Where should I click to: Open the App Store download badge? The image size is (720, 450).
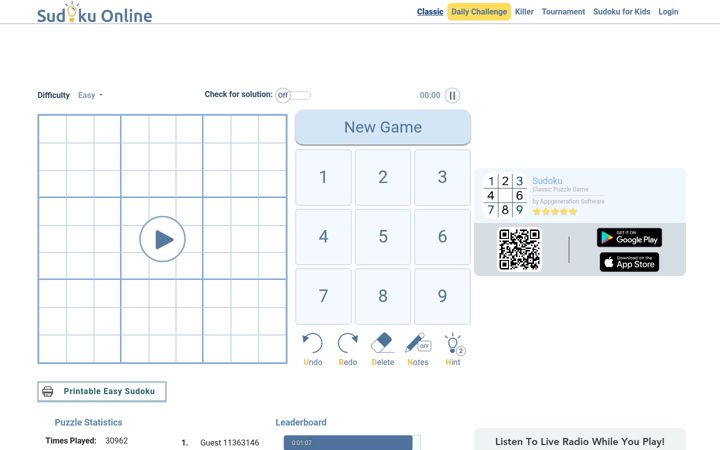tap(629, 262)
